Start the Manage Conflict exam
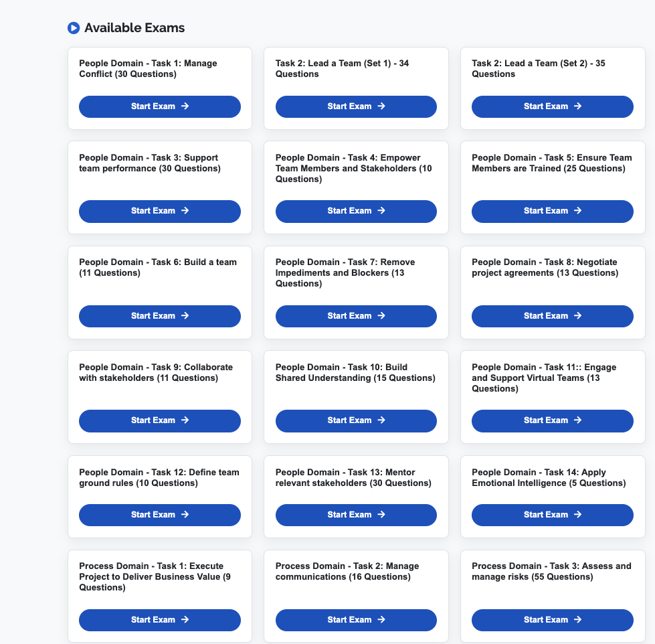 159,106
